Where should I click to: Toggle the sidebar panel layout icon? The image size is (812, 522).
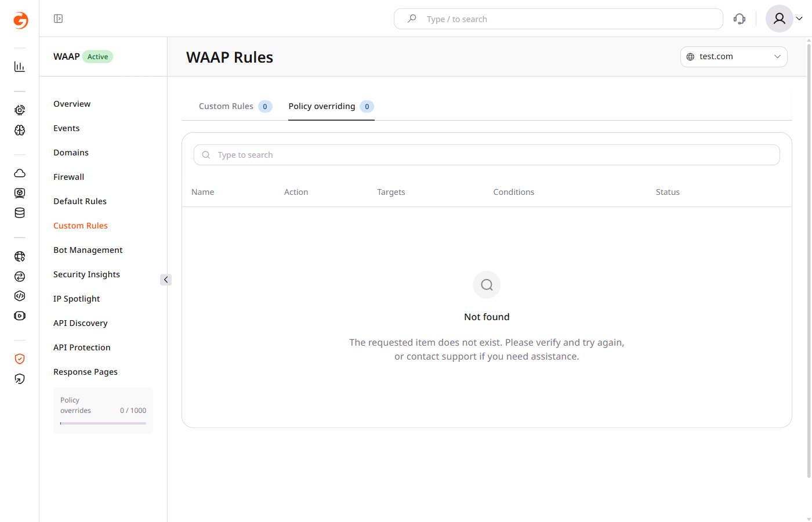click(x=58, y=19)
